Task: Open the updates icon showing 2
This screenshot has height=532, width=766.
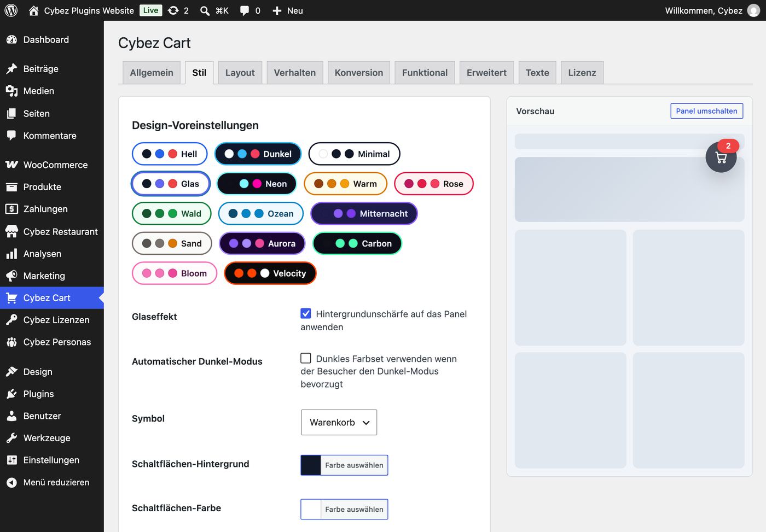Action: click(x=173, y=10)
